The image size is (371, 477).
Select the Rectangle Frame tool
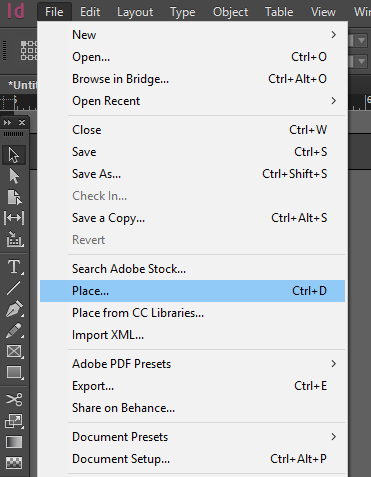tap(14, 351)
